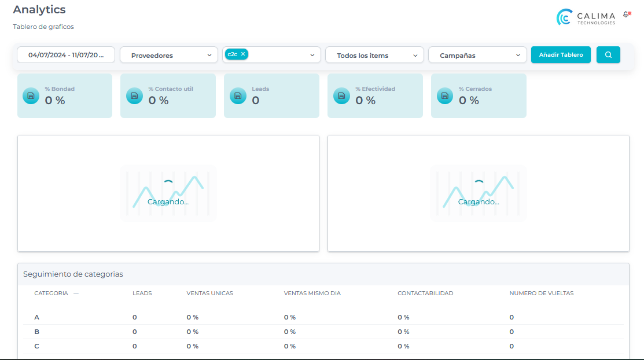Click the % Efectividad card icon
The width and height of the screenshot is (644, 360).
click(341, 96)
